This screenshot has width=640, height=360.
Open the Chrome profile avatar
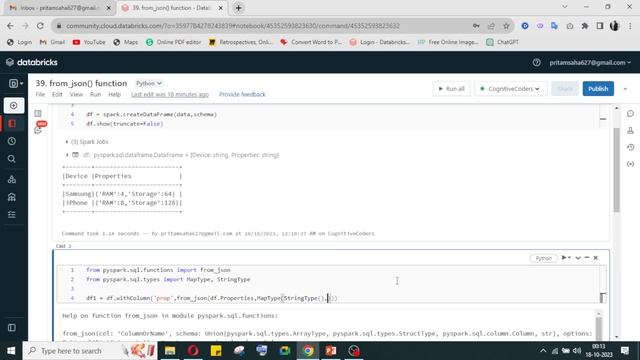614,26
